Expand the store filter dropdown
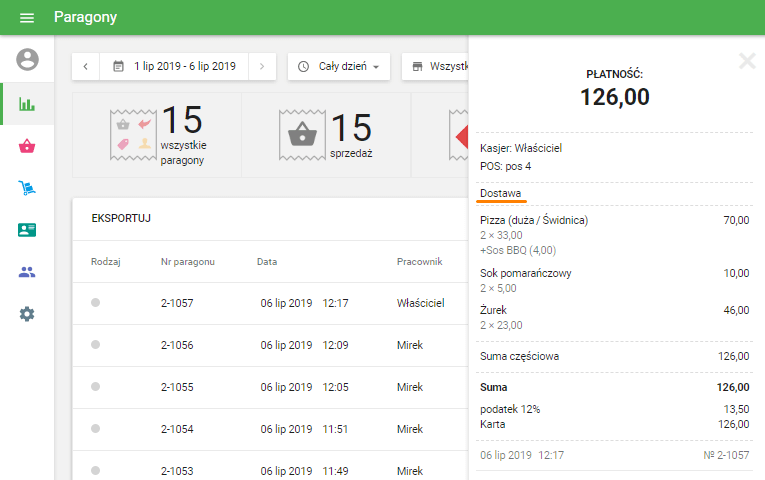765x480 pixels. click(436, 66)
